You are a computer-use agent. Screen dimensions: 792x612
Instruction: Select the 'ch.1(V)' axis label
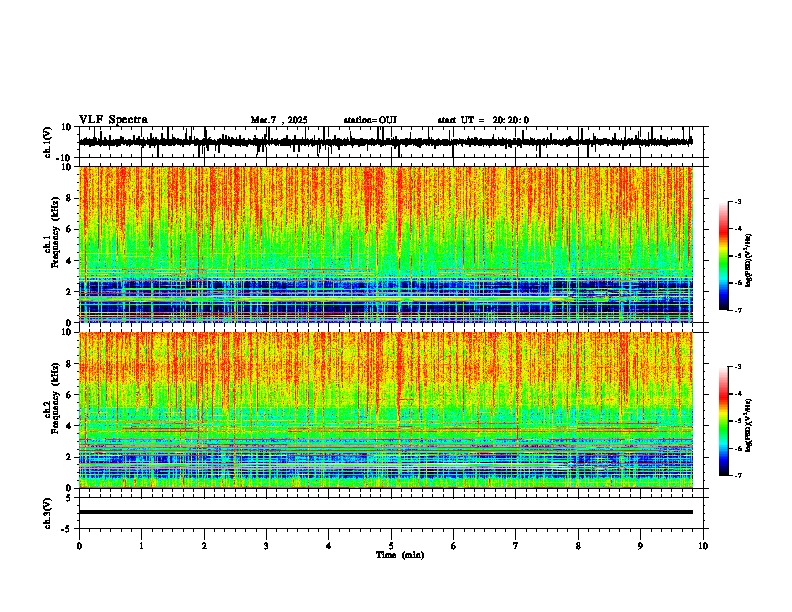click(48, 142)
